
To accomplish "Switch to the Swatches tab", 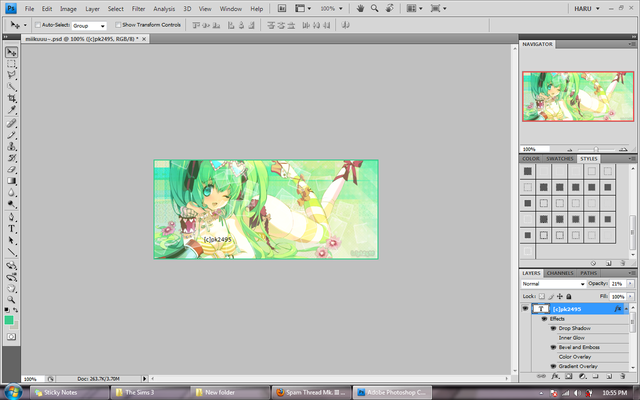I will pos(560,158).
